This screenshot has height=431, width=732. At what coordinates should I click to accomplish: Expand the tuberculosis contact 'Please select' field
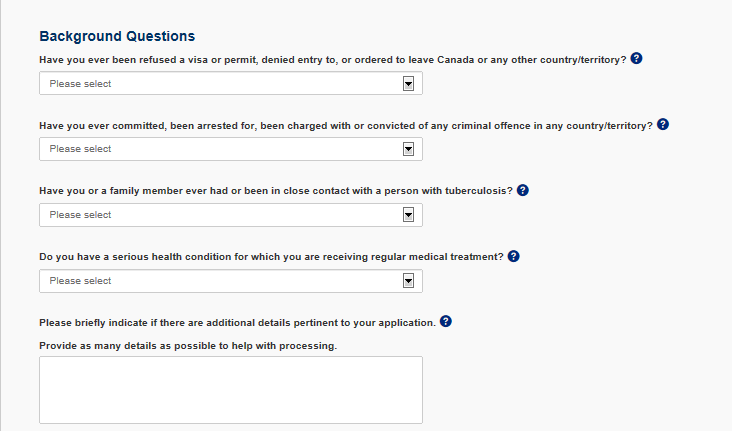[x=231, y=215]
